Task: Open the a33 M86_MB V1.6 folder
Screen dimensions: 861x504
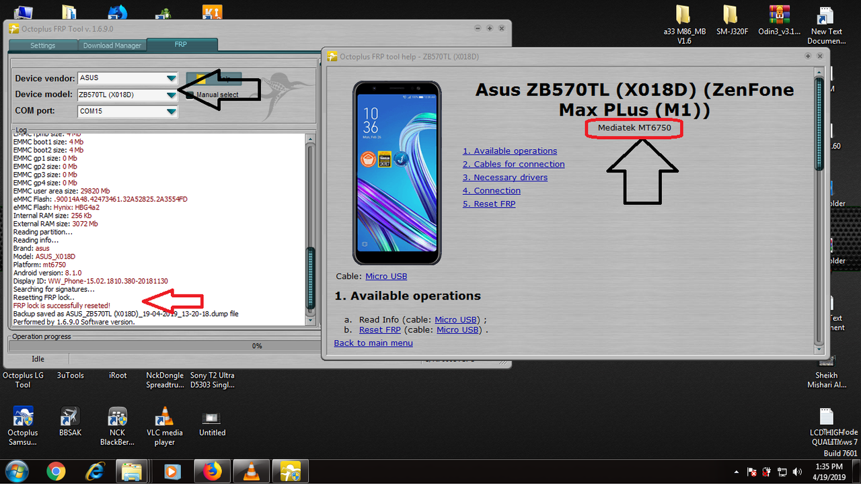Action: (684, 26)
